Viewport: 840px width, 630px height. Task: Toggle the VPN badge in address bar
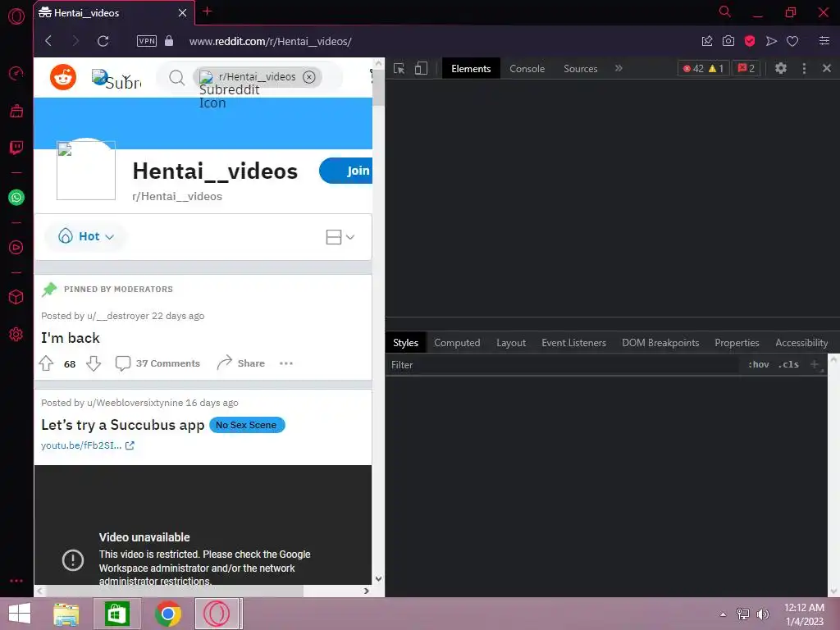(146, 41)
